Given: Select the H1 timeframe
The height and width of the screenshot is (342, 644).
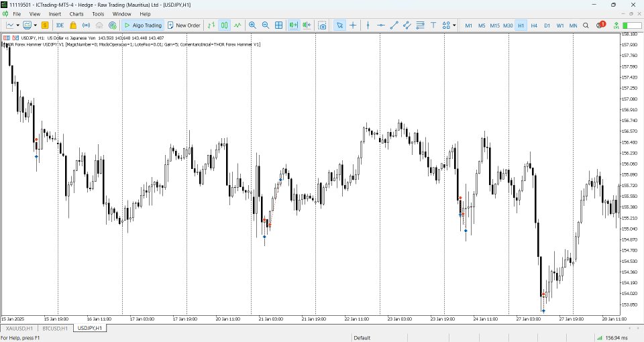Looking at the screenshot, I should point(521,25).
